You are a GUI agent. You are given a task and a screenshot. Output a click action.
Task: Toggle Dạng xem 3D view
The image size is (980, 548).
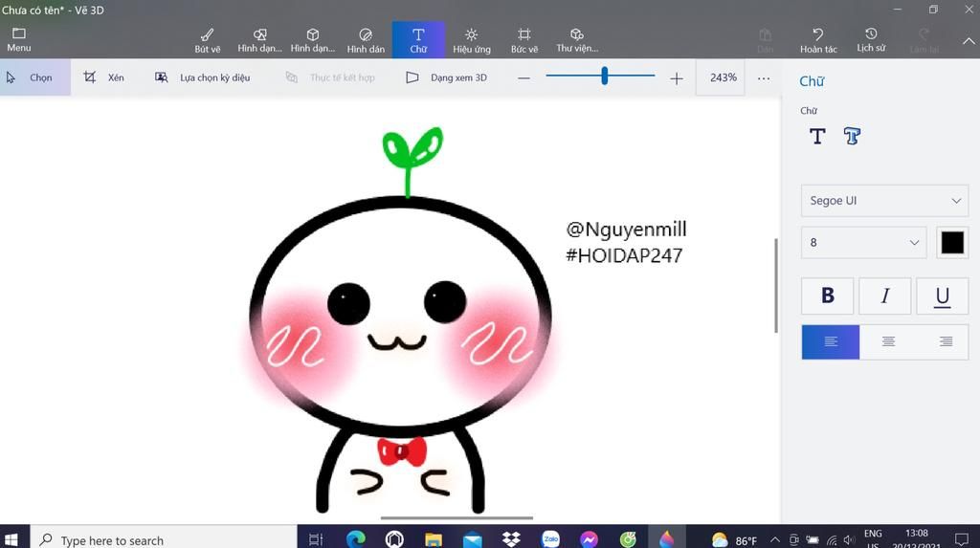point(446,77)
